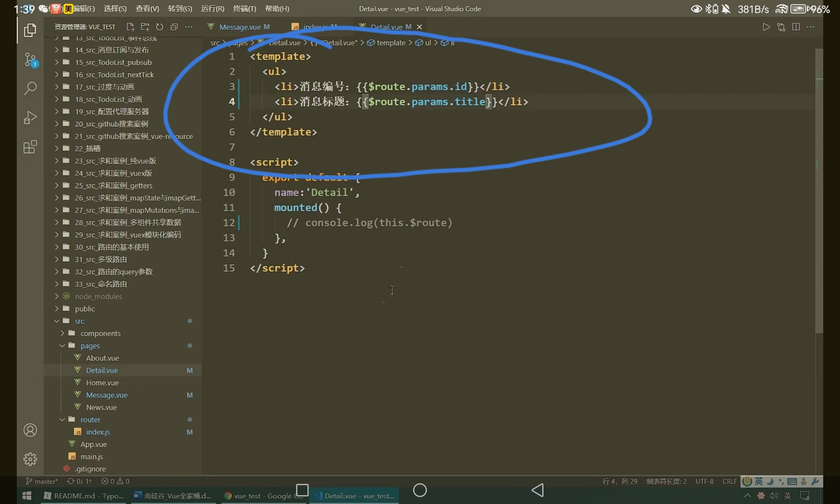Open the Search view icon
Image resolution: width=840 pixels, height=504 pixels.
coord(30,88)
